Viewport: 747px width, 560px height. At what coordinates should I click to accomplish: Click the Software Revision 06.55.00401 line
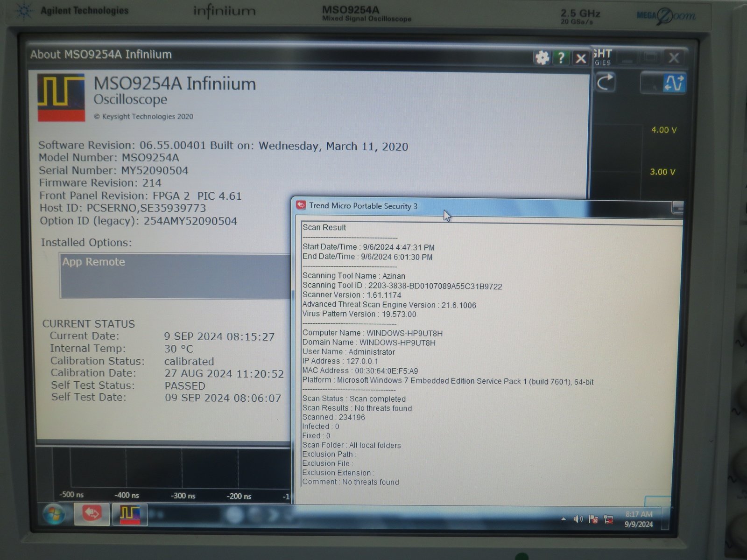223,146
